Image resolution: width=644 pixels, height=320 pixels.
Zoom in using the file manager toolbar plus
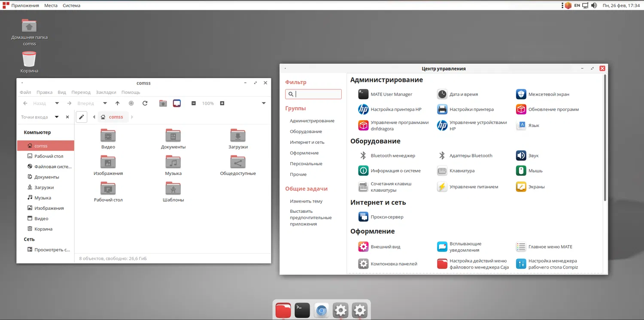(222, 103)
